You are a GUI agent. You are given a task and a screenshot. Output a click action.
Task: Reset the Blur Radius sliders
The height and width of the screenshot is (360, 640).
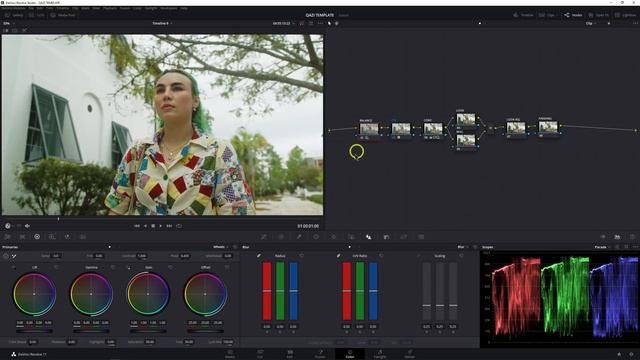click(x=302, y=256)
